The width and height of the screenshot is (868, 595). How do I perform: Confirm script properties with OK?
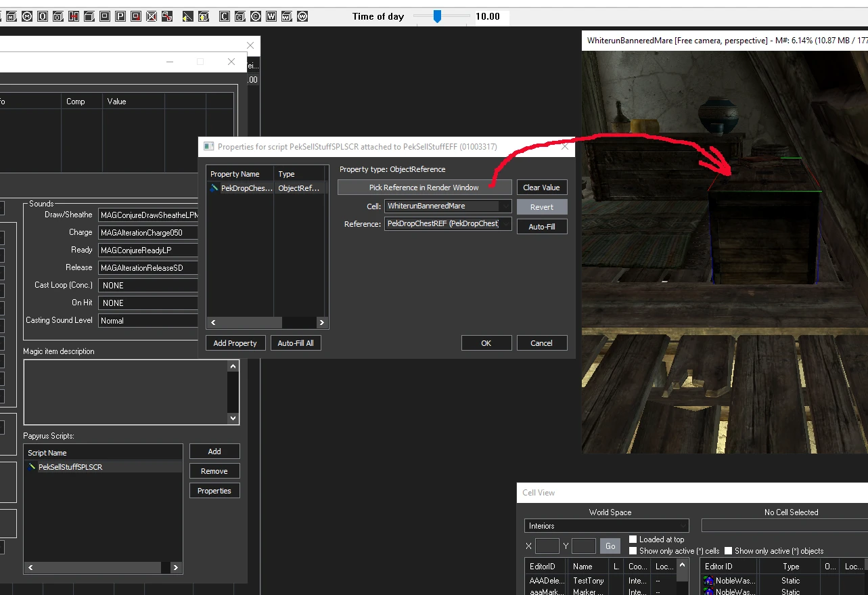tap(486, 343)
